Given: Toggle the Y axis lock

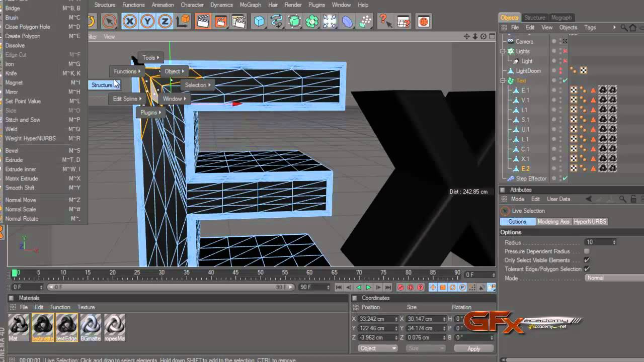Looking at the screenshot, I should coord(147,21).
